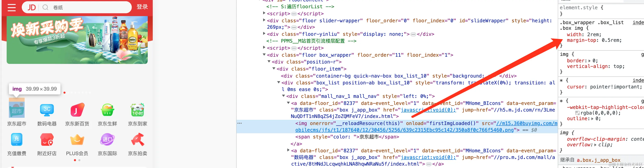The height and width of the screenshot is (168, 644).
Task: Edit the width: 2rem declaration
Action: coord(584,34)
